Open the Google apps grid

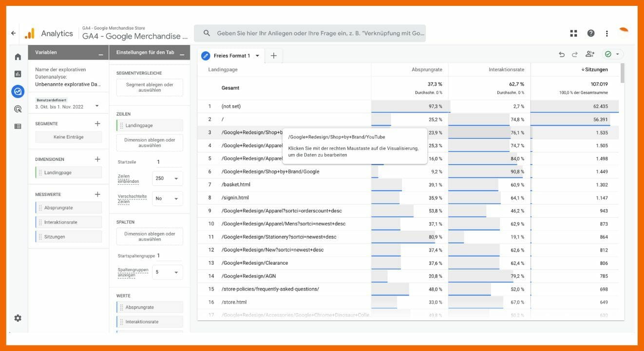573,33
